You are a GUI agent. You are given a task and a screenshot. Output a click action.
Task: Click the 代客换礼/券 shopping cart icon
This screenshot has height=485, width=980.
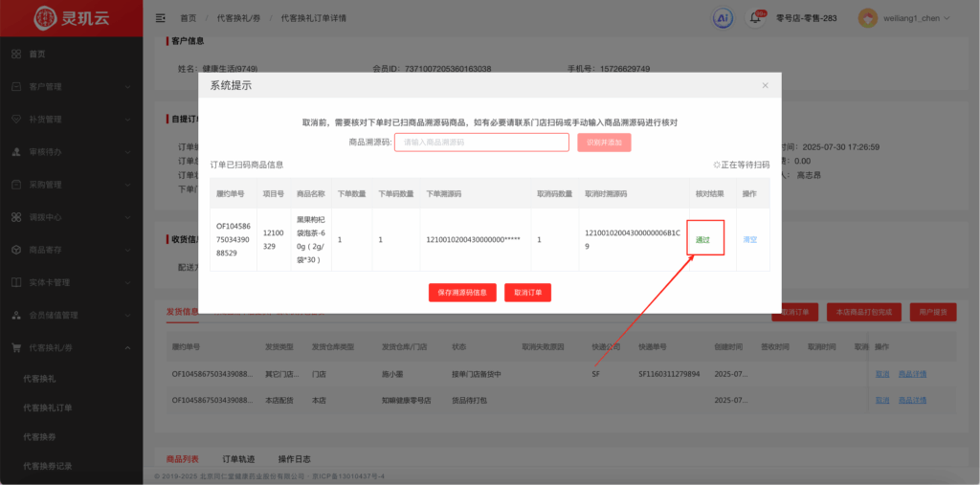[16, 347]
